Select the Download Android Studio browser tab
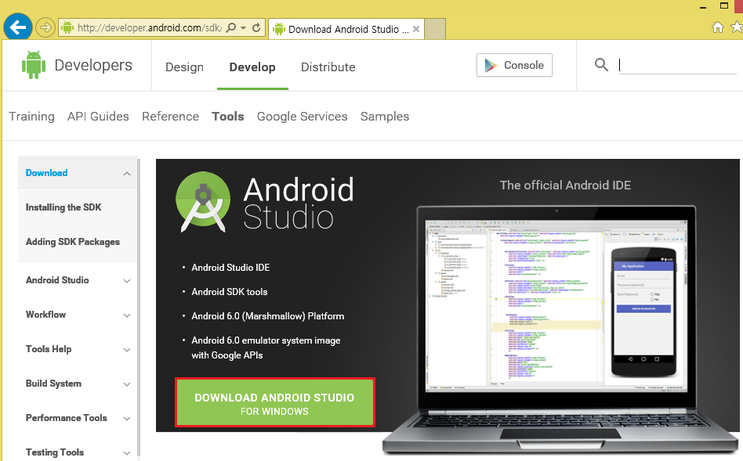This screenshot has height=461, width=743. tap(346, 29)
